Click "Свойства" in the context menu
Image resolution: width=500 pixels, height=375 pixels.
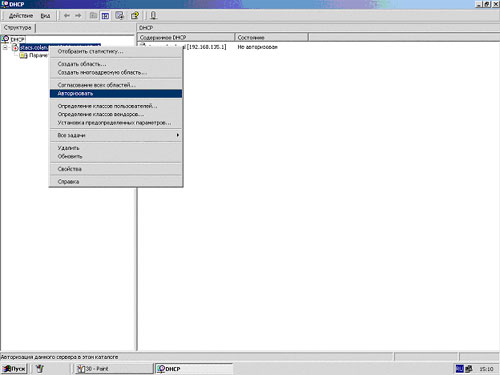point(116,169)
